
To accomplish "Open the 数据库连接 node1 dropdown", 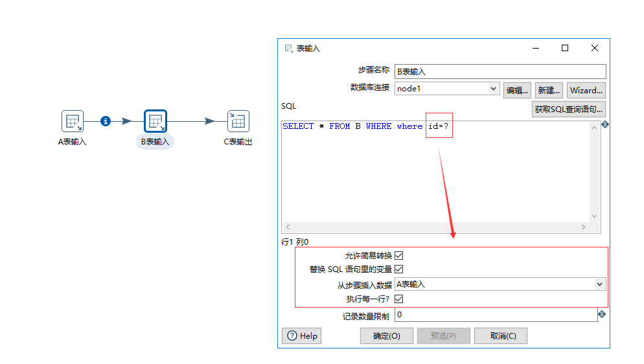I will tap(493, 89).
